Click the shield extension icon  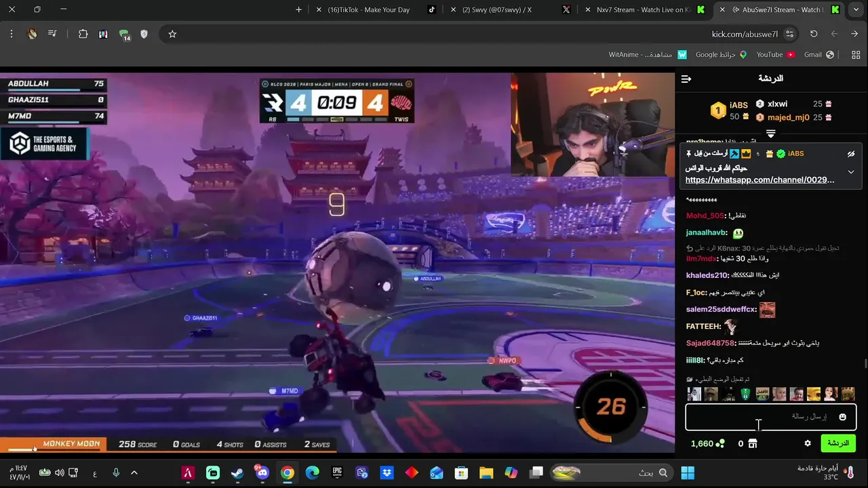coord(144,34)
